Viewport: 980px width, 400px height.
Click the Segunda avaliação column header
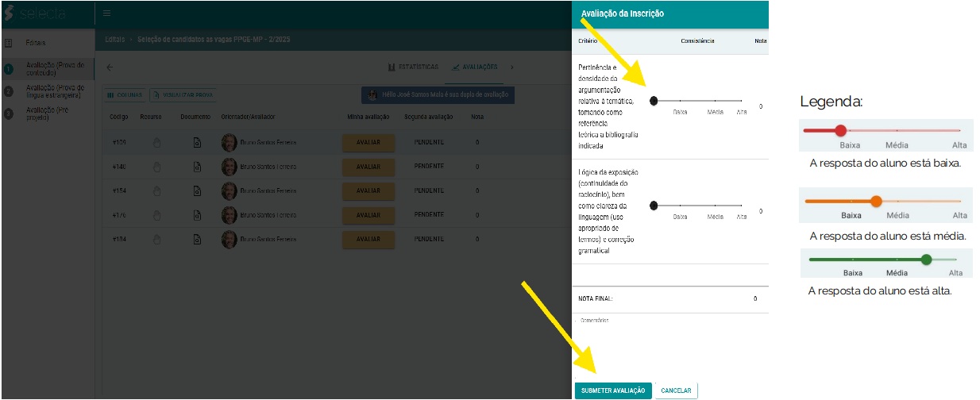[x=428, y=117]
